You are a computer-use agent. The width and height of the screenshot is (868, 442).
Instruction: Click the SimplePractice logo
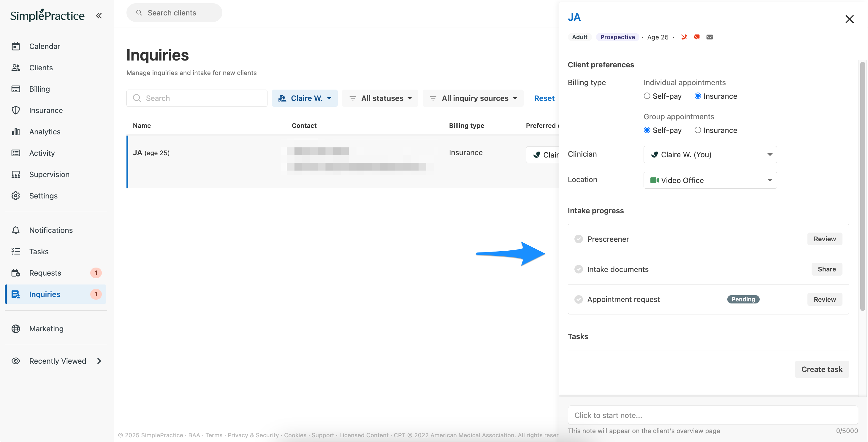tap(47, 15)
